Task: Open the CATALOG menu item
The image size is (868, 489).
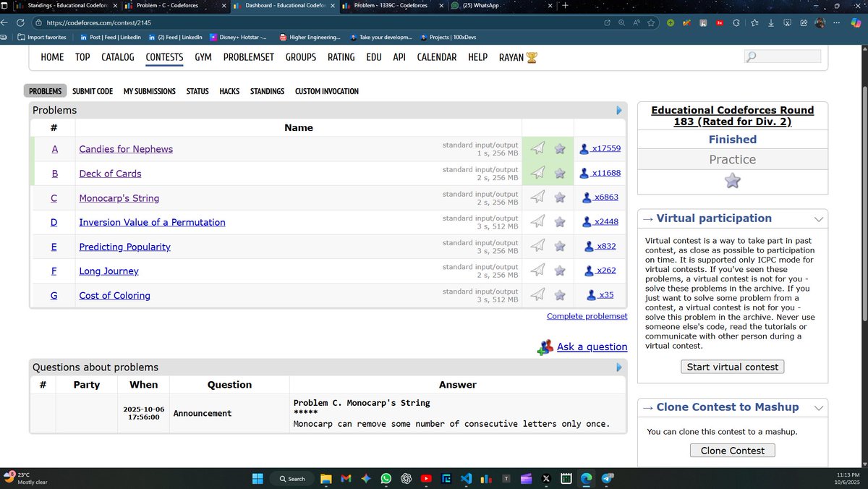Action: 118,57
